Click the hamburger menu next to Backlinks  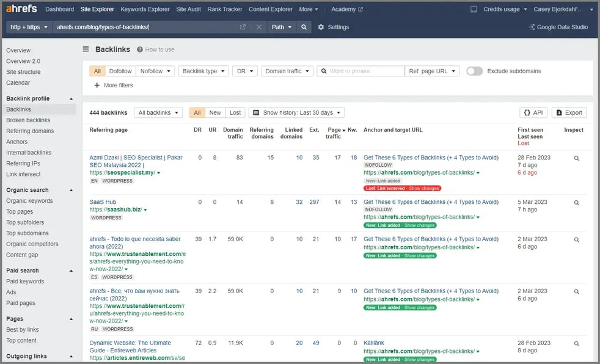pyautogui.click(x=86, y=49)
